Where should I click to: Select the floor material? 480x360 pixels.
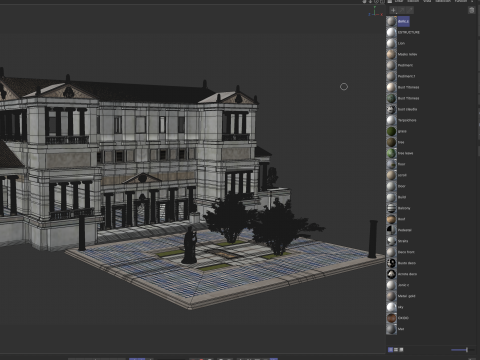pos(396,164)
